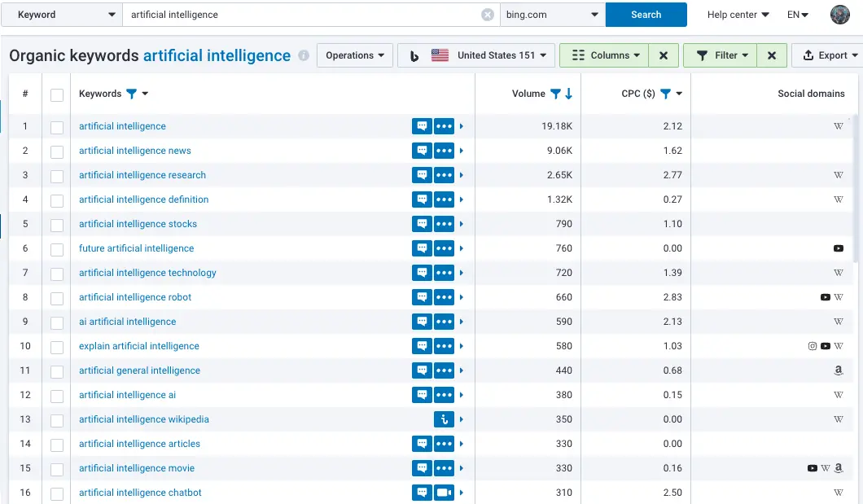863x504 pixels.
Task: Click the Keywords column filter icon
Action: click(x=132, y=94)
